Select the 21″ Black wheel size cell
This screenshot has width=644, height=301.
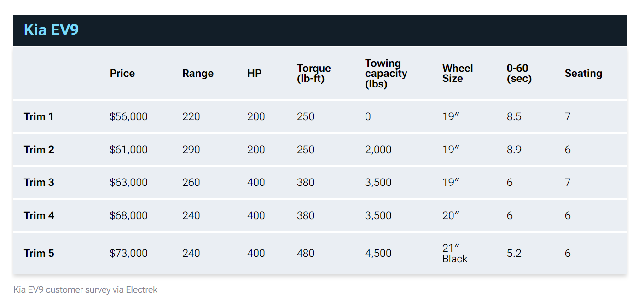pyautogui.click(x=455, y=253)
